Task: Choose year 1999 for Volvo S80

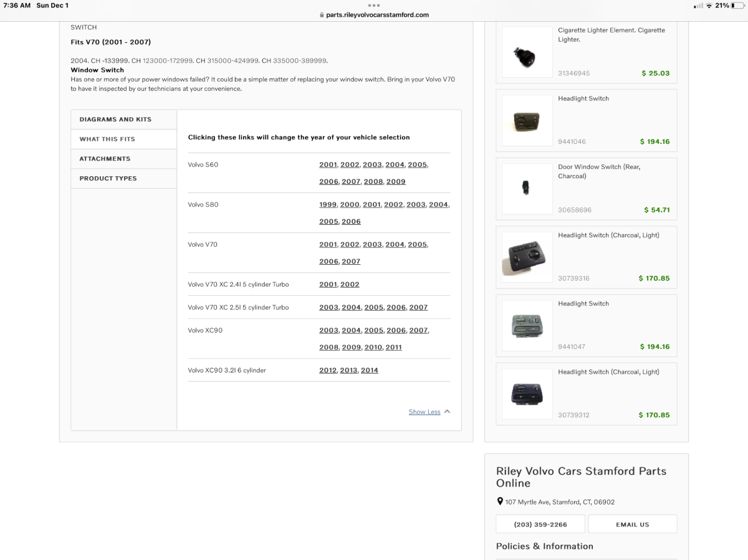Action: point(328,205)
